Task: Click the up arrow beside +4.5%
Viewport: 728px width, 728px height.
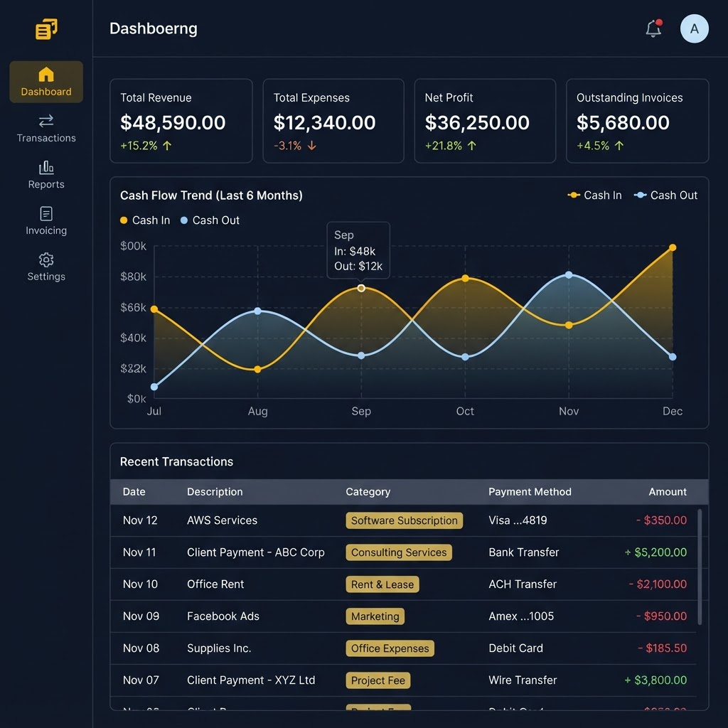Action: click(x=619, y=146)
